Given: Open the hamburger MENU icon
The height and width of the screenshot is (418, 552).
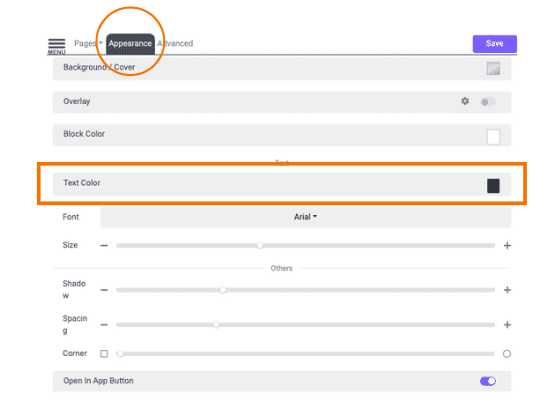Looking at the screenshot, I should 56,46.
